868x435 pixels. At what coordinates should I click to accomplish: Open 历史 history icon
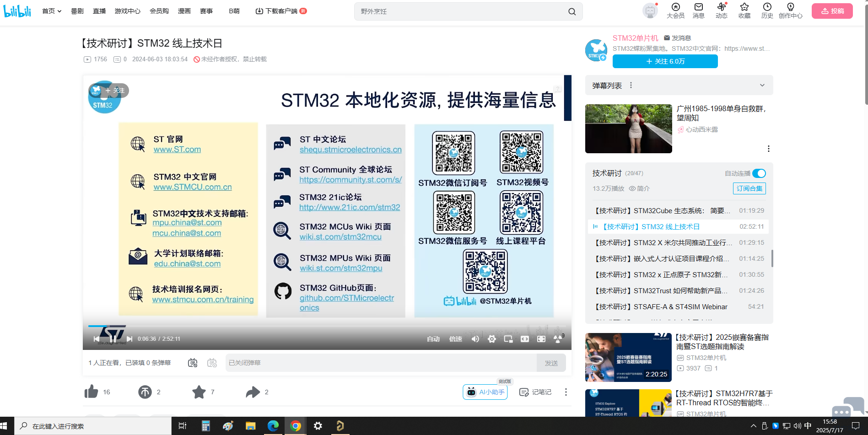(767, 11)
